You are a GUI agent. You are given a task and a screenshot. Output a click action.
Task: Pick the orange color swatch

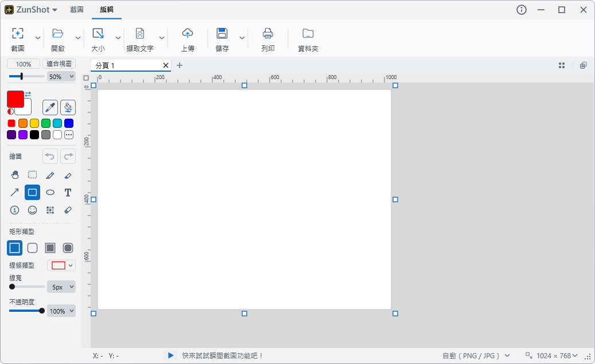tap(23, 123)
